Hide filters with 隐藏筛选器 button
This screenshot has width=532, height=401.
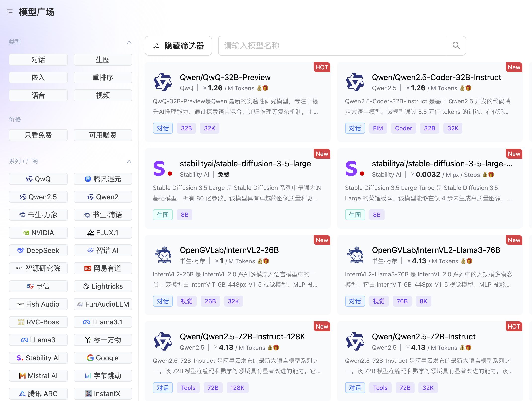click(178, 46)
